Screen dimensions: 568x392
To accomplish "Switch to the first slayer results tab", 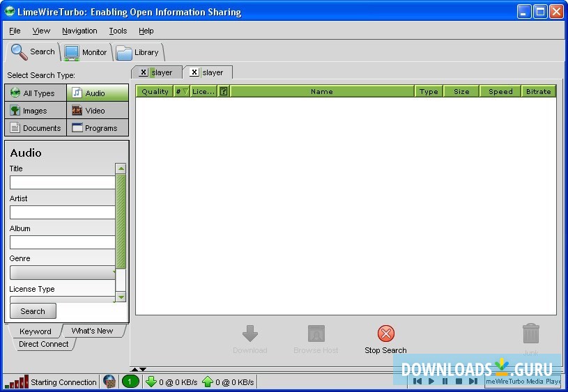I will [162, 72].
